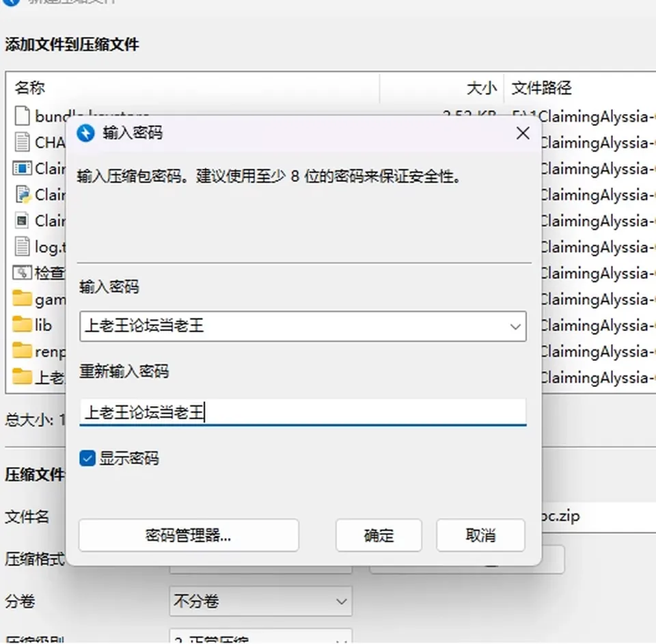Image resolution: width=656 pixels, height=644 pixels.
Task: Select the gam folder icon
Action: point(22,298)
